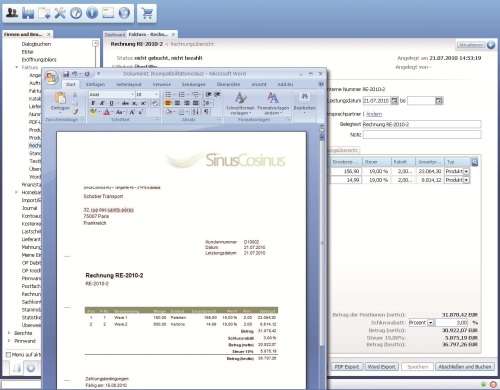Open the wrench and screwdriver tools icon
The width and height of the screenshot is (500, 390).
tap(60, 13)
